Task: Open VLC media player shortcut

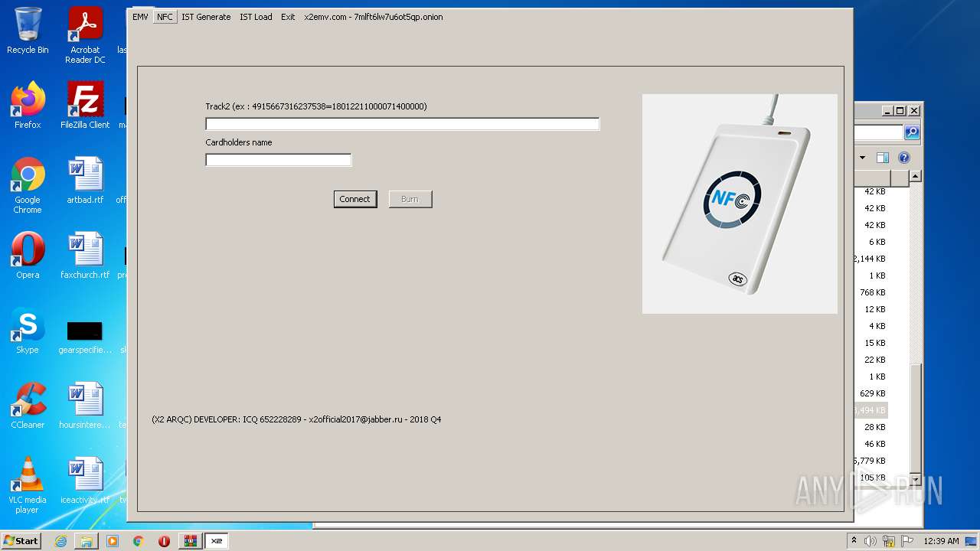Action: point(28,485)
